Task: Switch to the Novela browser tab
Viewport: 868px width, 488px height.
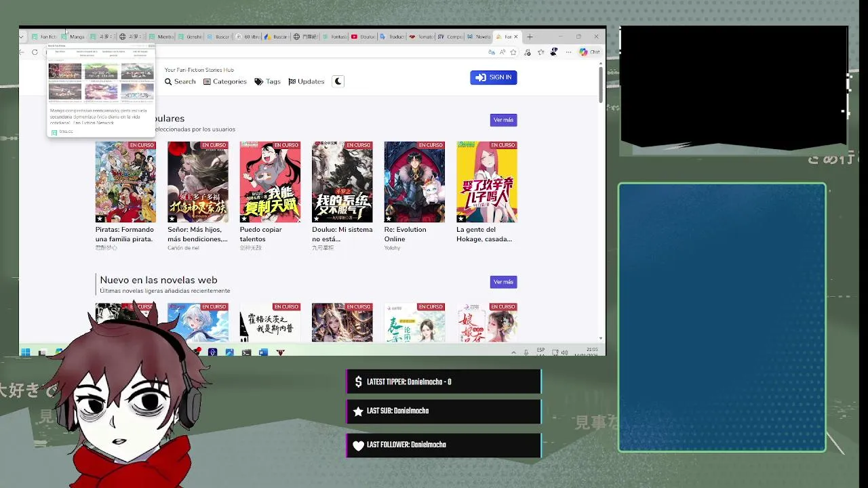Action: coord(479,37)
